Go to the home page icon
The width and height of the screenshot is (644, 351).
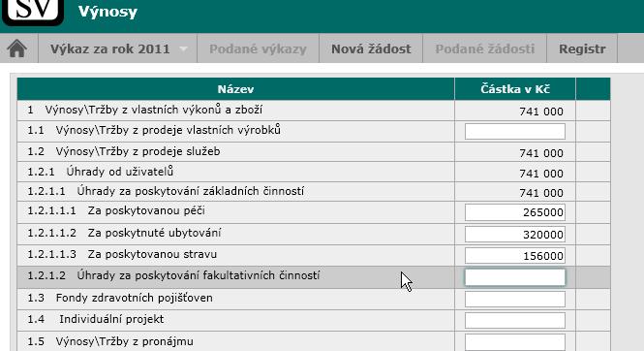pos(17,48)
